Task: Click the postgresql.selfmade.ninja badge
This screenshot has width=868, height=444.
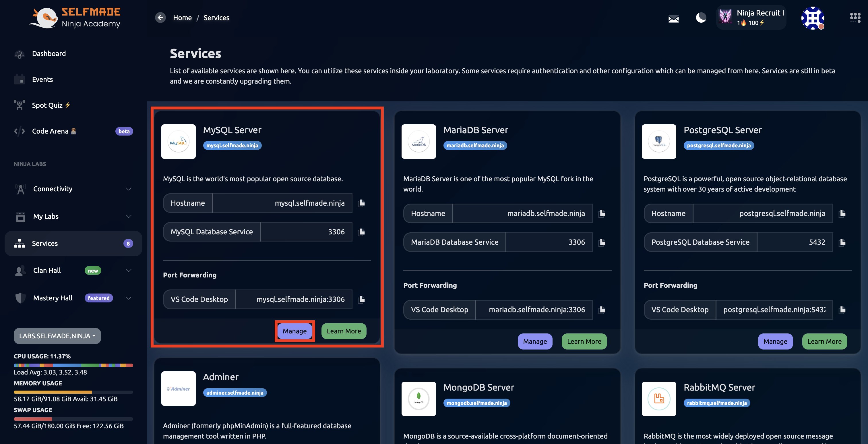Action: (x=719, y=145)
